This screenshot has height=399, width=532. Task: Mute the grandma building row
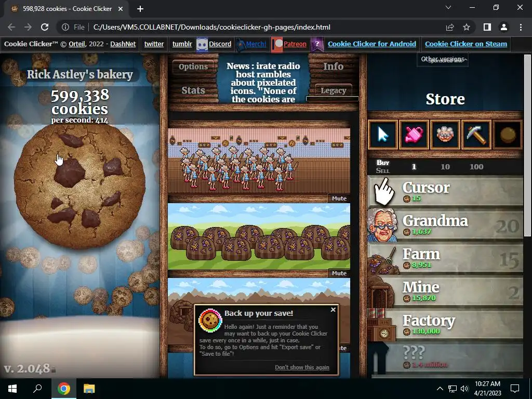pos(339,198)
